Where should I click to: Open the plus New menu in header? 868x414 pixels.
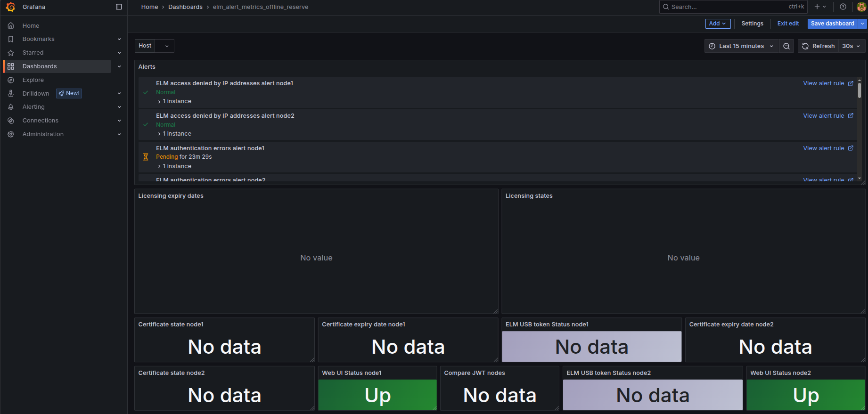pos(820,7)
